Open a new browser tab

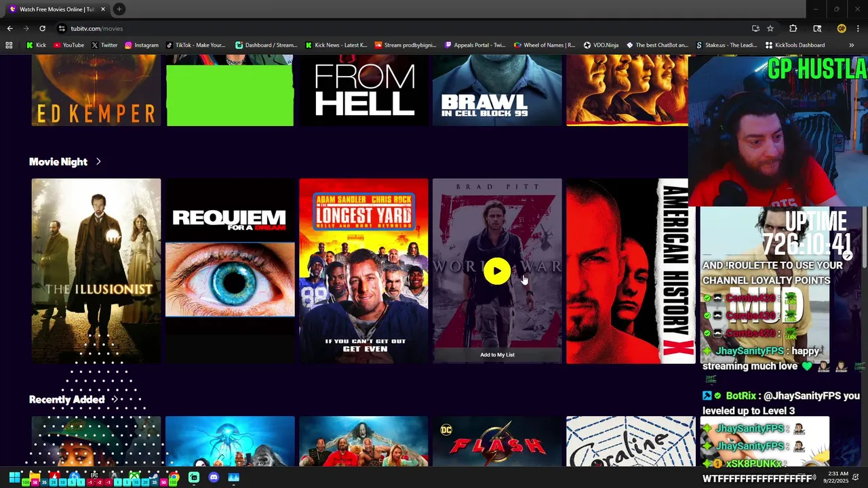(119, 9)
